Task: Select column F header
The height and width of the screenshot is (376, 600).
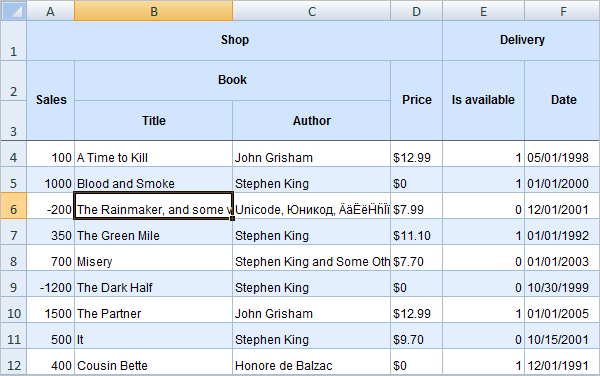Action: point(562,11)
